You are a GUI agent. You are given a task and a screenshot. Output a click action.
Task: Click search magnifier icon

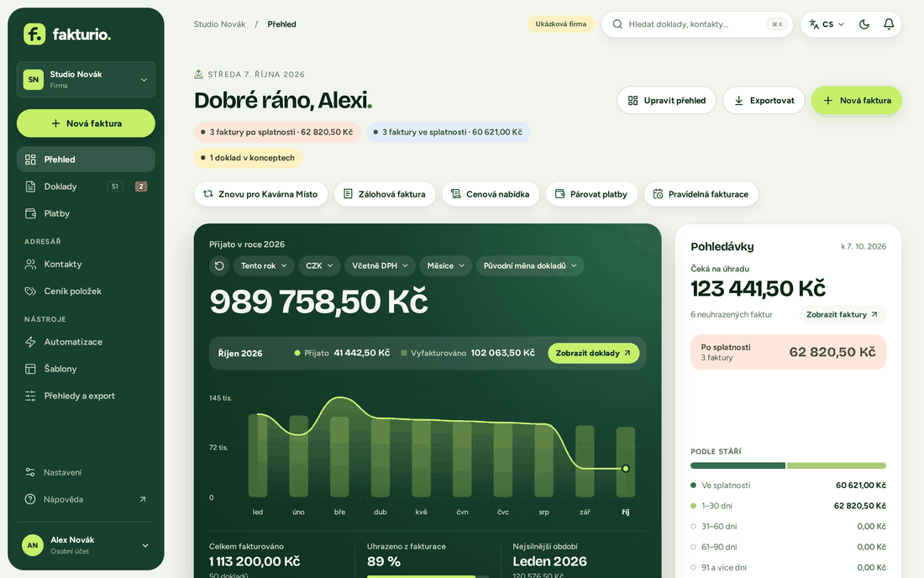pyautogui.click(x=617, y=24)
